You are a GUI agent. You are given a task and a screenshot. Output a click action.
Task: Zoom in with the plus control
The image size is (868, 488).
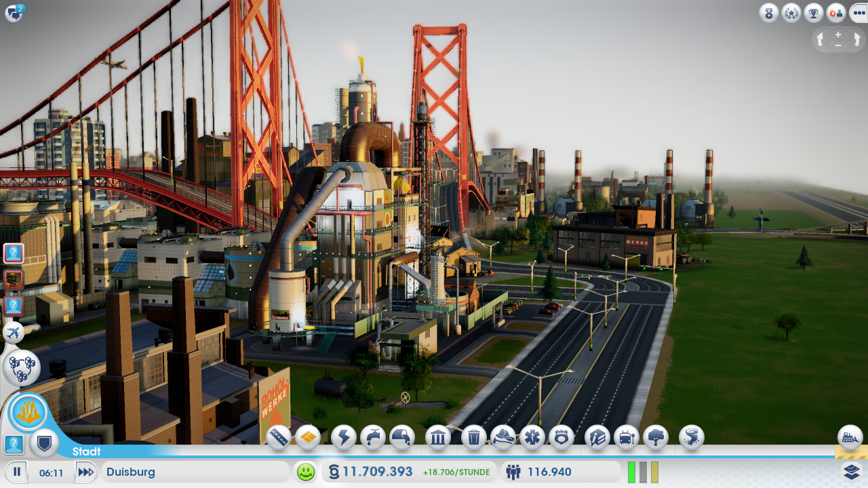838,34
